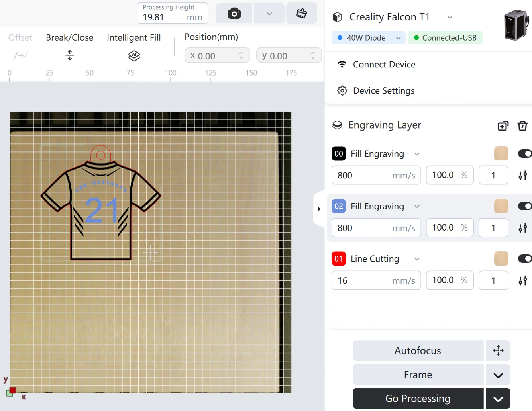Click the camera capture icon
This screenshot has width=532, height=411.
tap(234, 14)
